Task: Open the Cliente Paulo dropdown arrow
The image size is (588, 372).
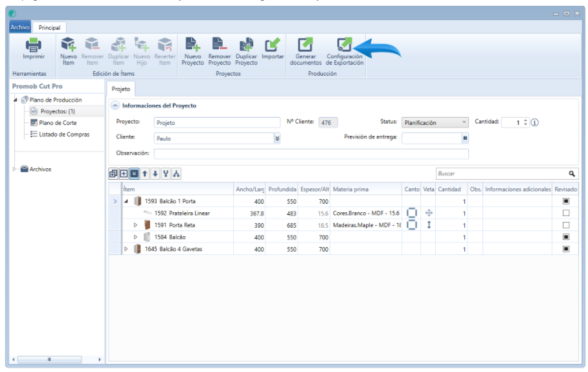Action: click(x=277, y=138)
